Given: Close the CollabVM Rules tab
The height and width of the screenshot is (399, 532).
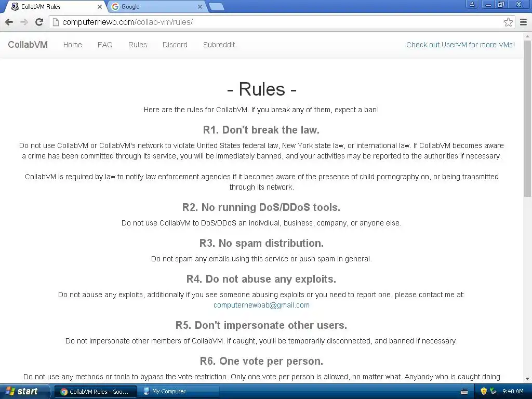Looking at the screenshot, I should 100,6.
